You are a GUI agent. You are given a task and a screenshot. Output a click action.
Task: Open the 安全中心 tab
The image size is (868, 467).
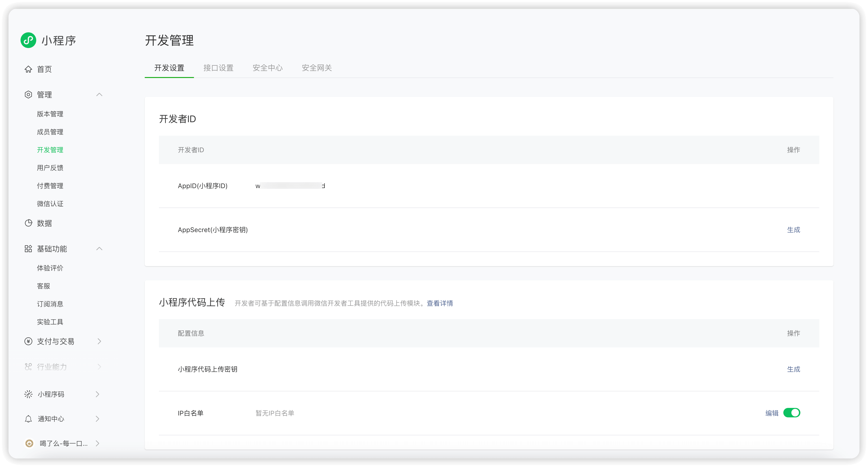(267, 68)
